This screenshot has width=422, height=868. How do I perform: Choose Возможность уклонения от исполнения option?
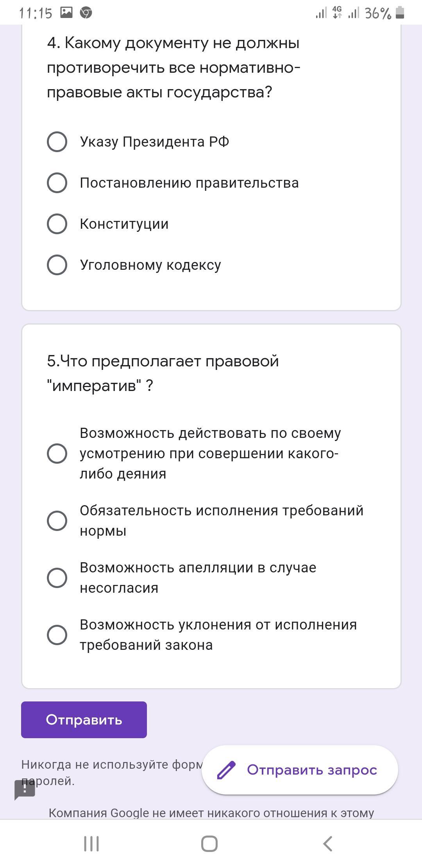57,635
